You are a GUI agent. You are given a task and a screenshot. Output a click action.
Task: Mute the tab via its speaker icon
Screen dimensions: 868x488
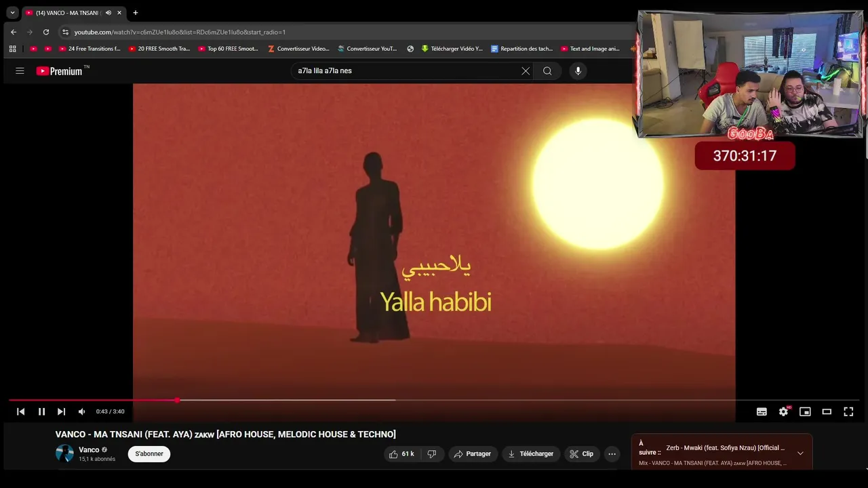coord(108,13)
